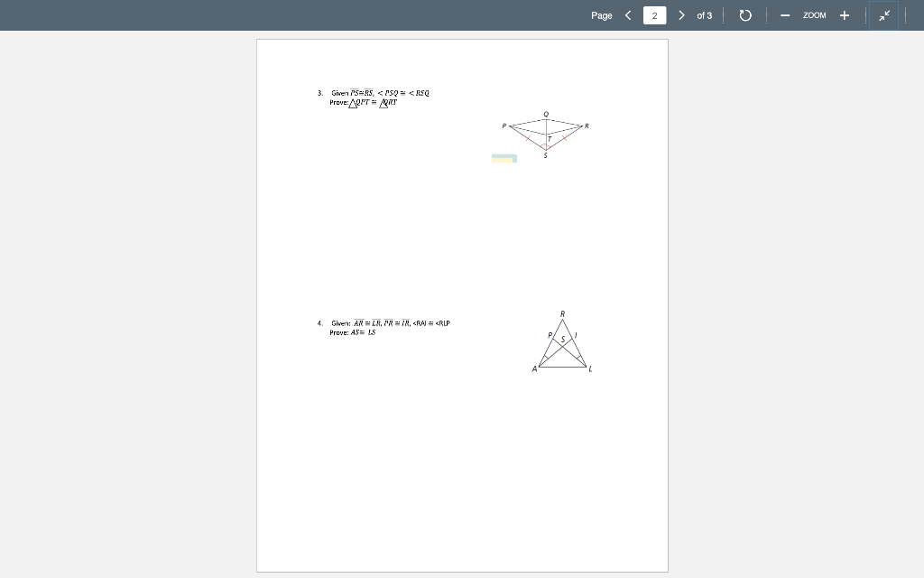Navigate to the previous page

(x=628, y=14)
